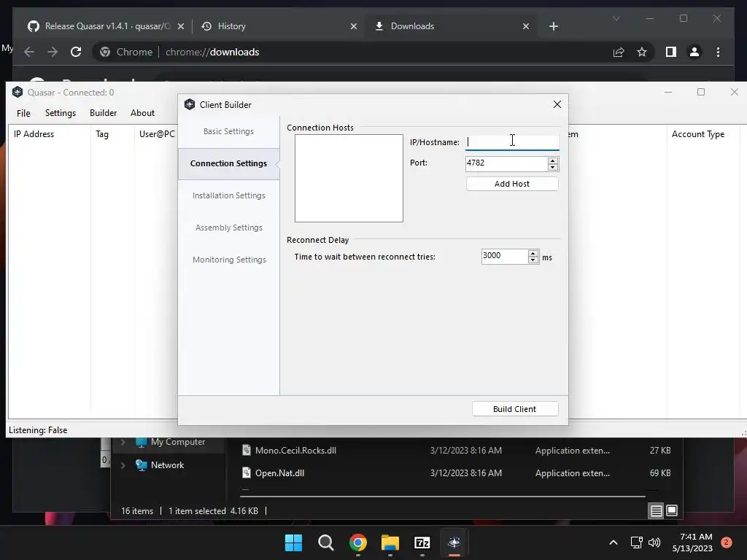Viewport: 747px width, 560px height.
Task: Increase the Port value with up arrow
Action: (553, 160)
